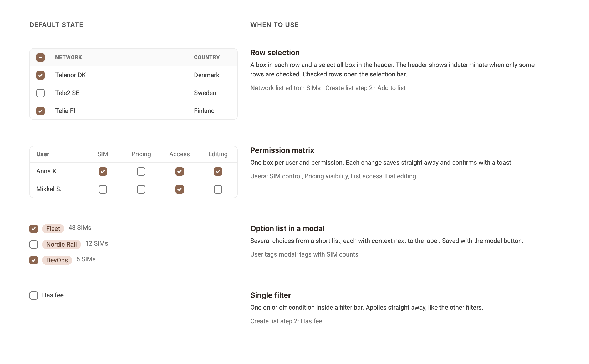The width and height of the screenshot is (589, 364).
Task: Click the Row selection heading
Action: tap(275, 53)
